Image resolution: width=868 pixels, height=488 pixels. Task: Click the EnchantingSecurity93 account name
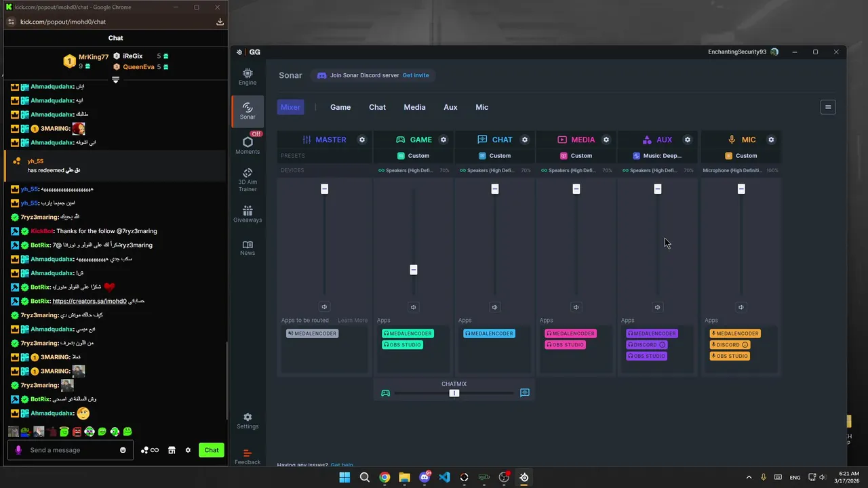737,52
